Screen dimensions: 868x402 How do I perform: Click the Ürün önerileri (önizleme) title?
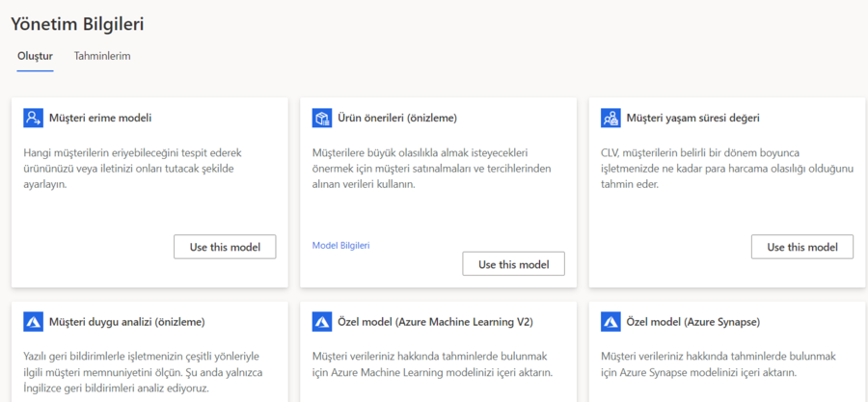click(x=397, y=118)
